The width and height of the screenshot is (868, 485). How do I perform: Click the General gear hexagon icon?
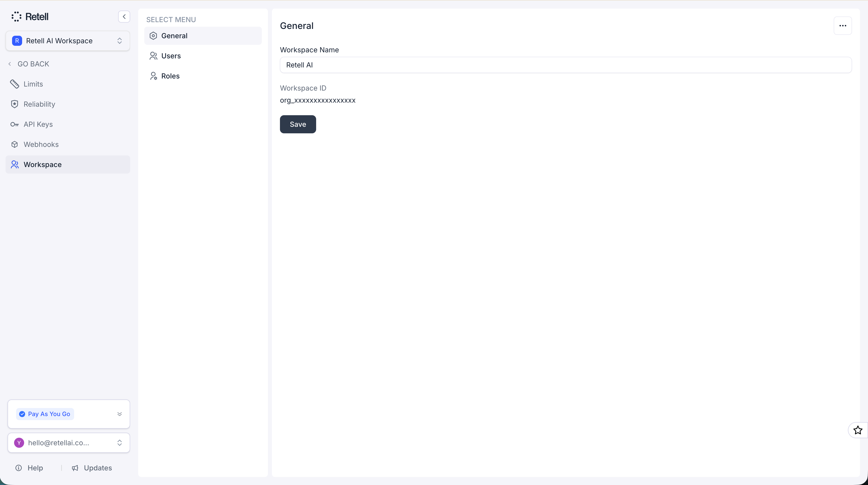click(x=153, y=36)
